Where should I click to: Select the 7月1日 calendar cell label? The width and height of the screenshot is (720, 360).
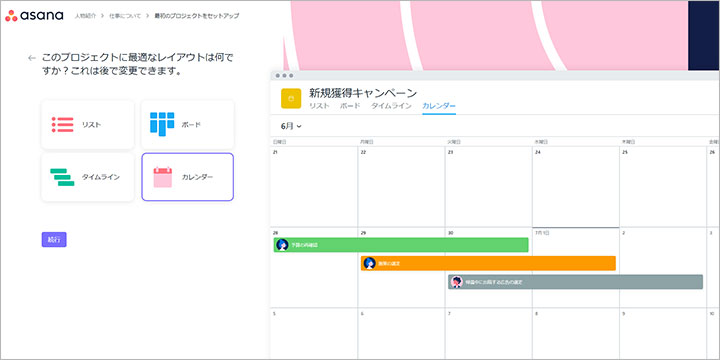click(542, 233)
